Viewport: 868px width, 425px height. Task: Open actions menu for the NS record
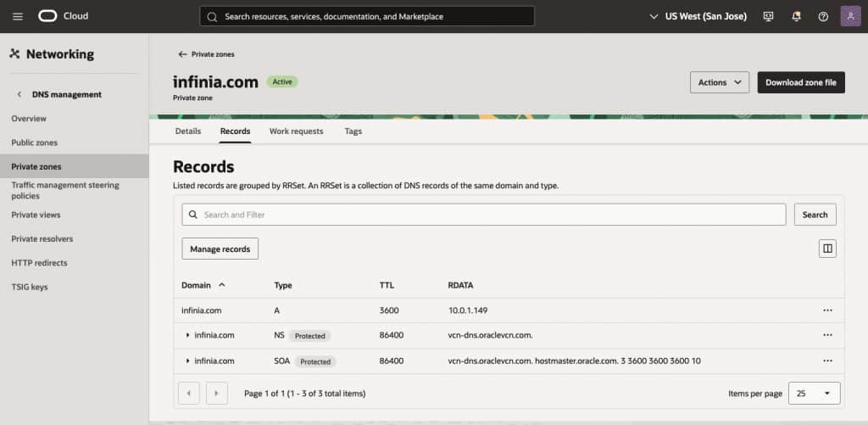[x=827, y=335]
